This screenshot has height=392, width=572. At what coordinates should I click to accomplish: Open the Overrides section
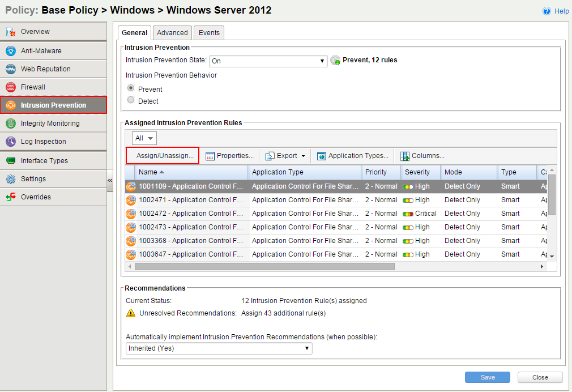[x=53, y=197]
